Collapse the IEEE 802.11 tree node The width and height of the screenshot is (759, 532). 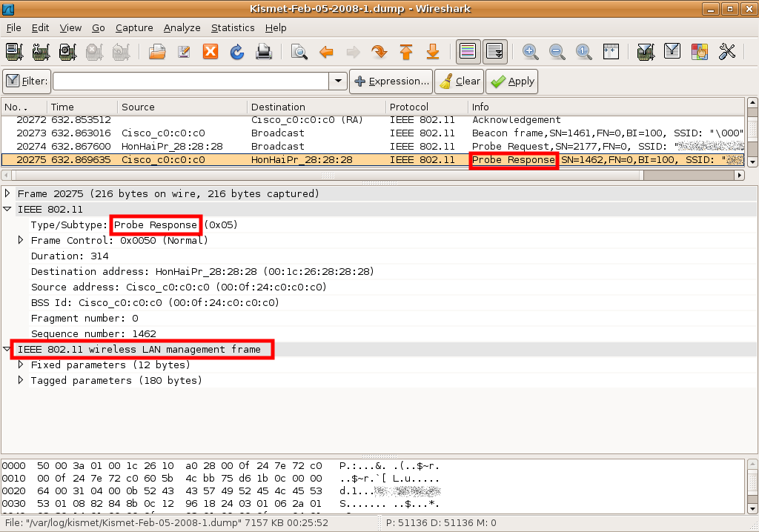(x=7, y=209)
